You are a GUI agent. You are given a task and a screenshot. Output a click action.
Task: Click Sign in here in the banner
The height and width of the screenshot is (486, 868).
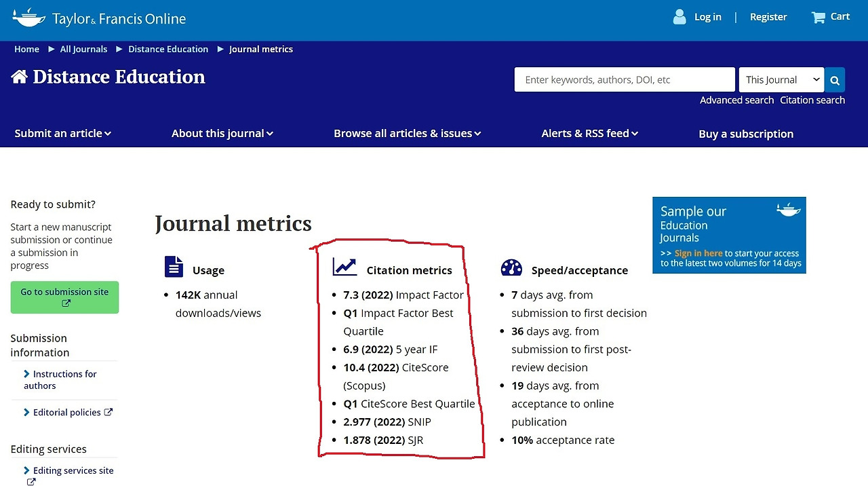click(x=698, y=253)
